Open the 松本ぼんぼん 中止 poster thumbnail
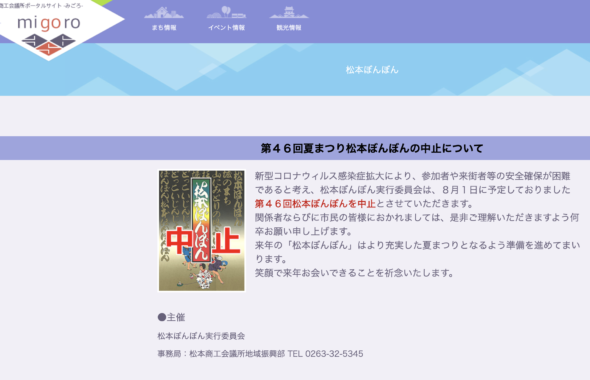The width and height of the screenshot is (590, 380). 202,231
